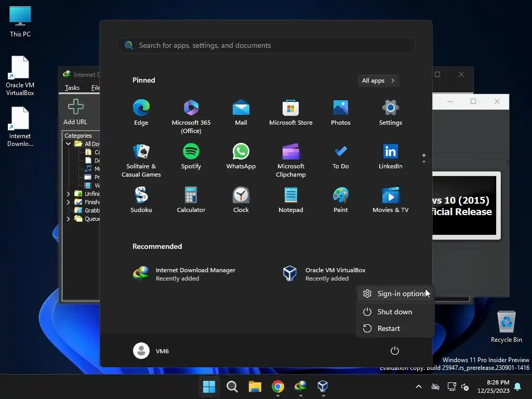Expand Queues category in IDM
This screenshot has height=399, width=532.
coord(68,219)
